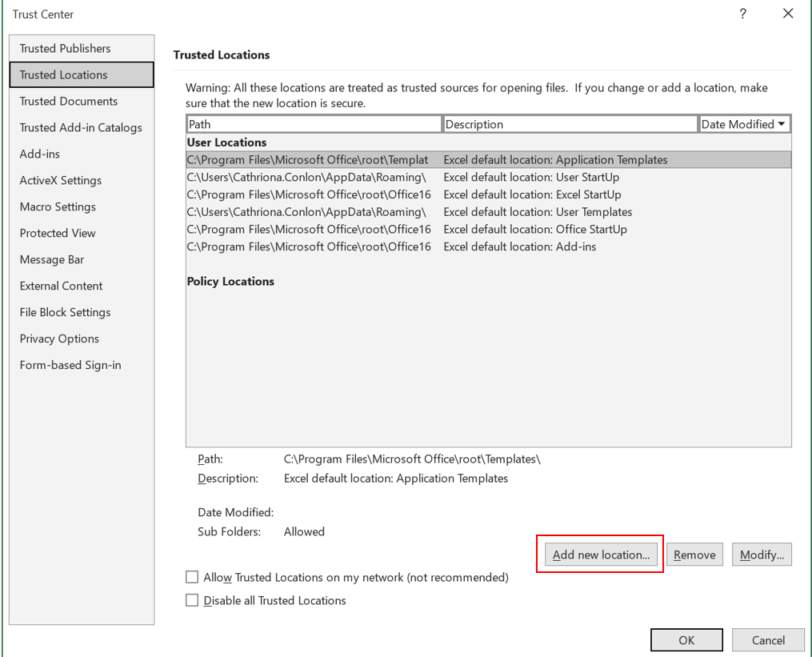812x657 pixels.
Task: Switch to Macro Settings category
Action: tap(58, 206)
